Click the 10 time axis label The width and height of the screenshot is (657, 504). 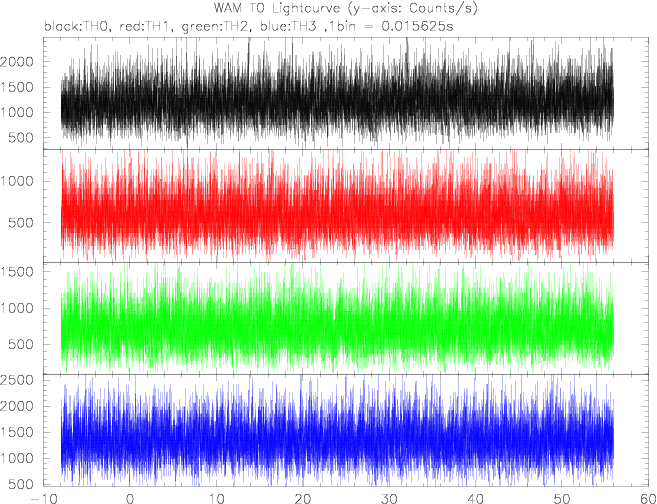pos(216,499)
